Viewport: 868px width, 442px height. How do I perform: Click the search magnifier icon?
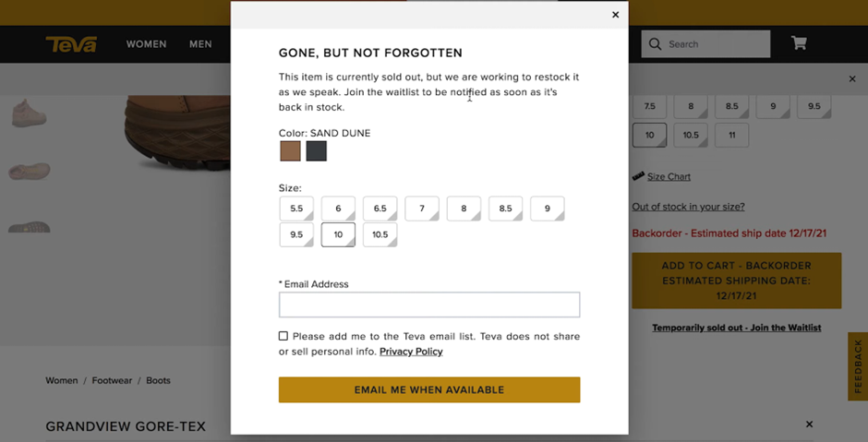point(656,44)
